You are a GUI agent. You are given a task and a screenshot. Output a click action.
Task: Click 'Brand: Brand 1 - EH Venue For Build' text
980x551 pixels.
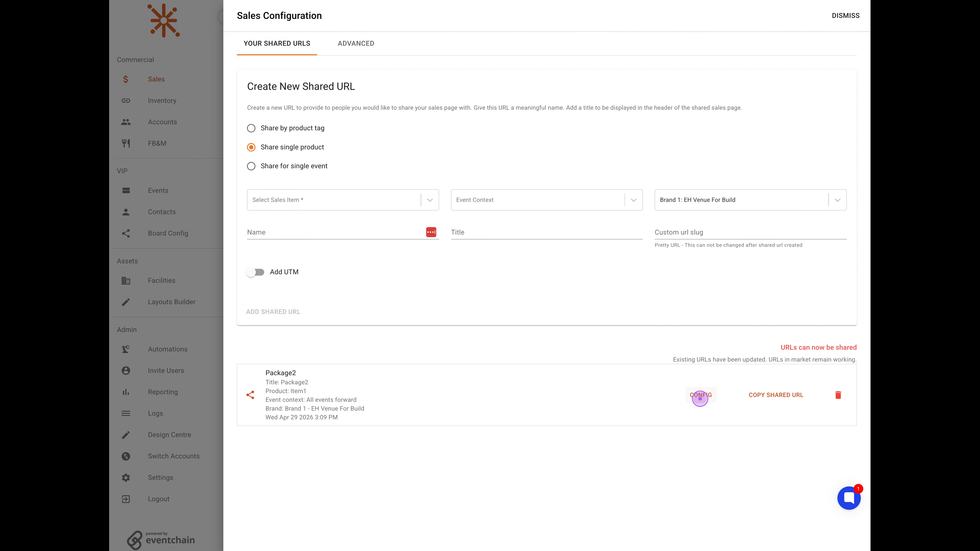pyautogui.click(x=315, y=408)
